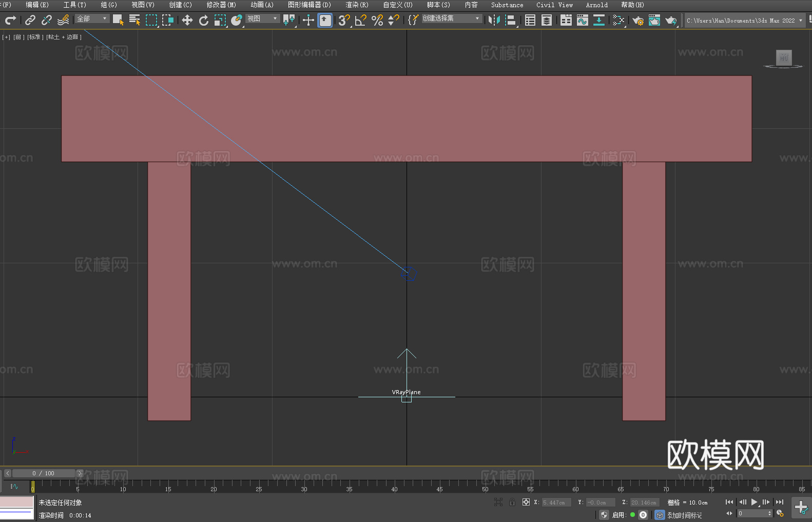Click the Select and Place tool

click(237, 20)
